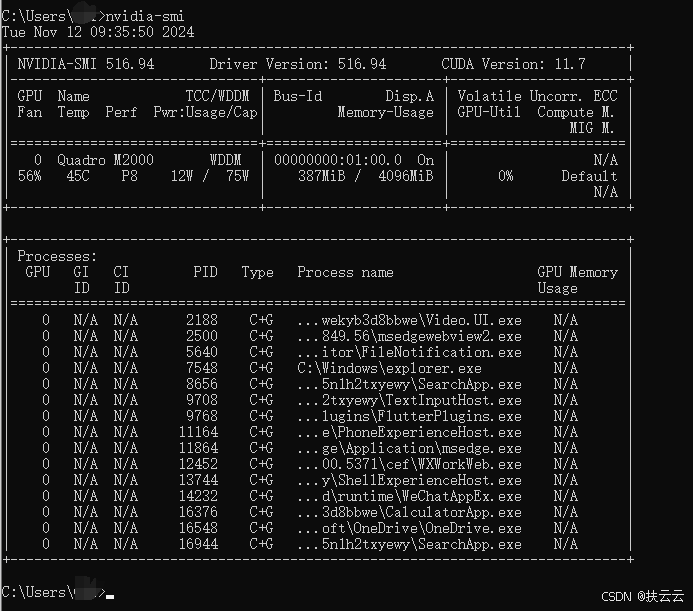This screenshot has width=693, height=611.
Task: Click the 0% GPU utilization value
Action: pyautogui.click(x=506, y=176)
